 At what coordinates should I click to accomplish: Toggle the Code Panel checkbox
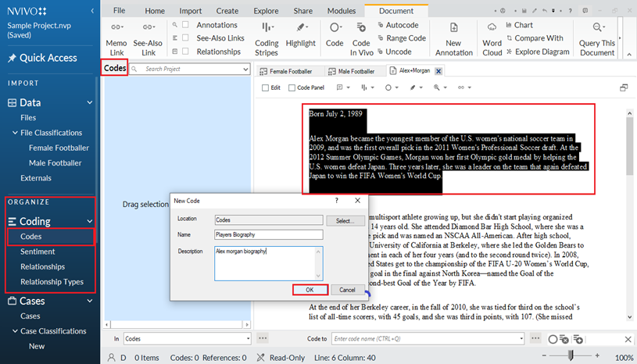click(x=292, y=88)
